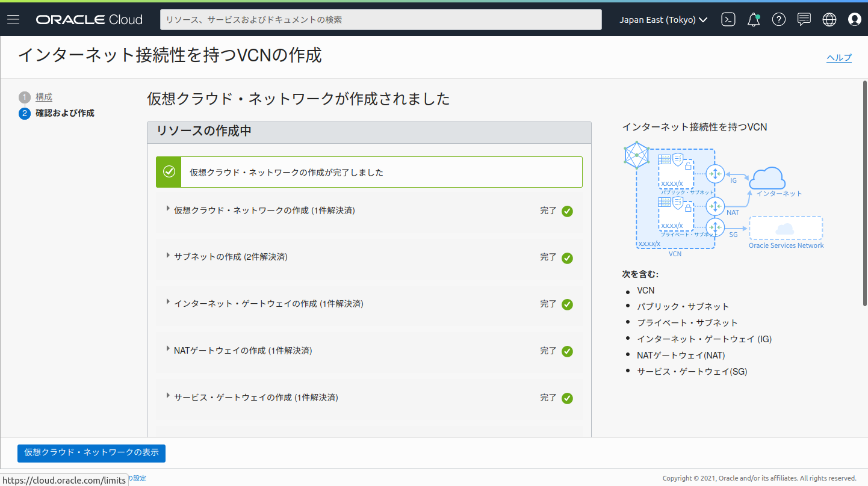Click the IG gateway icon in diagram
Image resolution: width=868 pixels, height=486 pixels.
coord(715,174)
